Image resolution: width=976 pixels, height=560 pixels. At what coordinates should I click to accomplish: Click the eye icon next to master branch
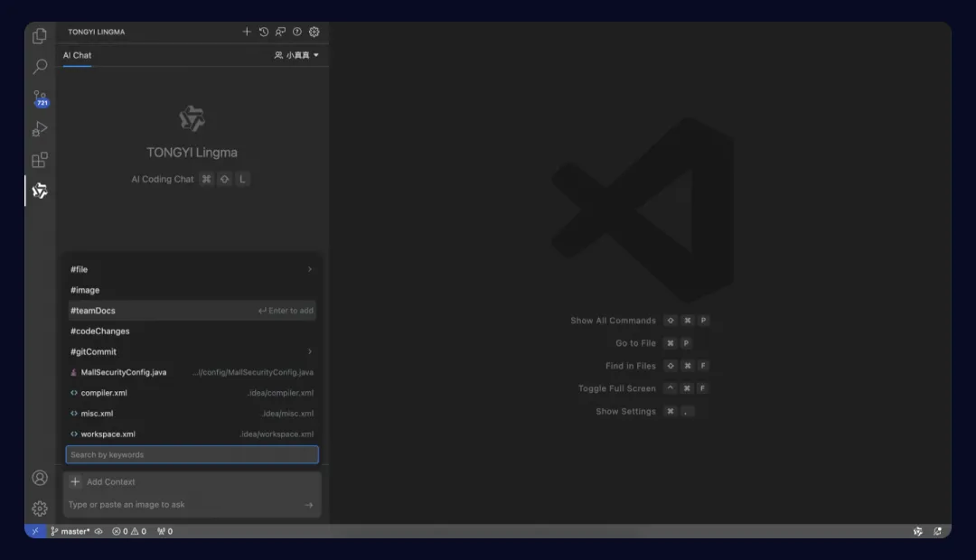point(99,531)
